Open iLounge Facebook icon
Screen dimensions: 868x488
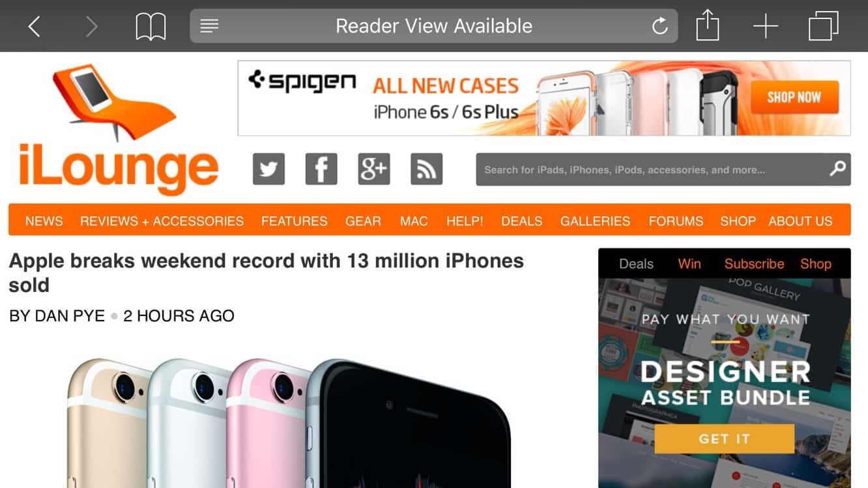pos(321,169)
